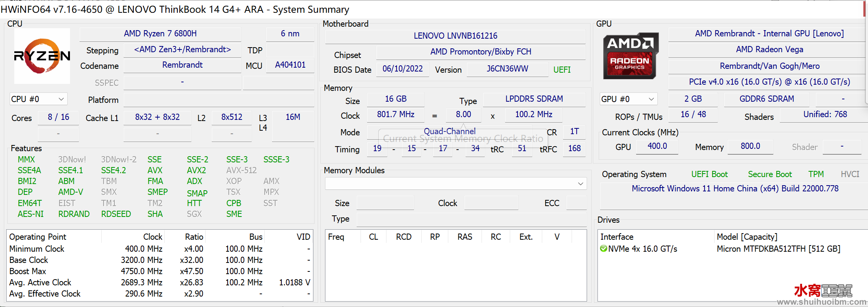
Task: Click the GDDR6 SDRAM field
Action: [x=766, y=99]
